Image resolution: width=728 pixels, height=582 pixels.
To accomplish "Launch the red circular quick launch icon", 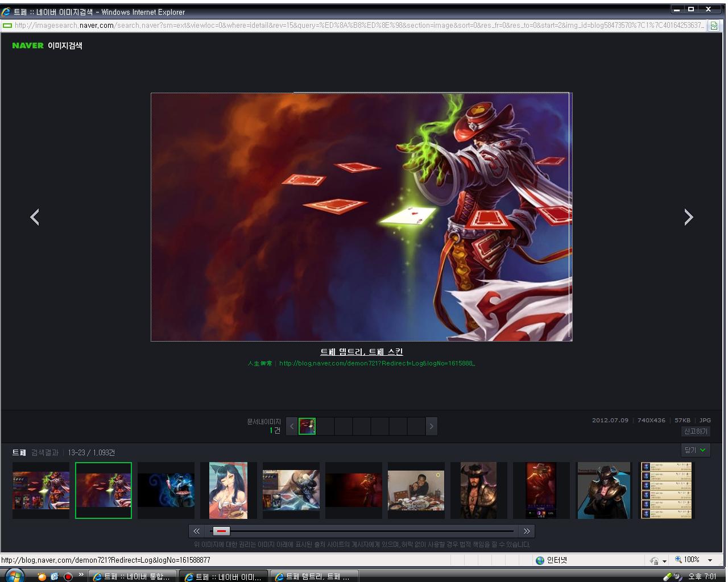I will point(68,576).
